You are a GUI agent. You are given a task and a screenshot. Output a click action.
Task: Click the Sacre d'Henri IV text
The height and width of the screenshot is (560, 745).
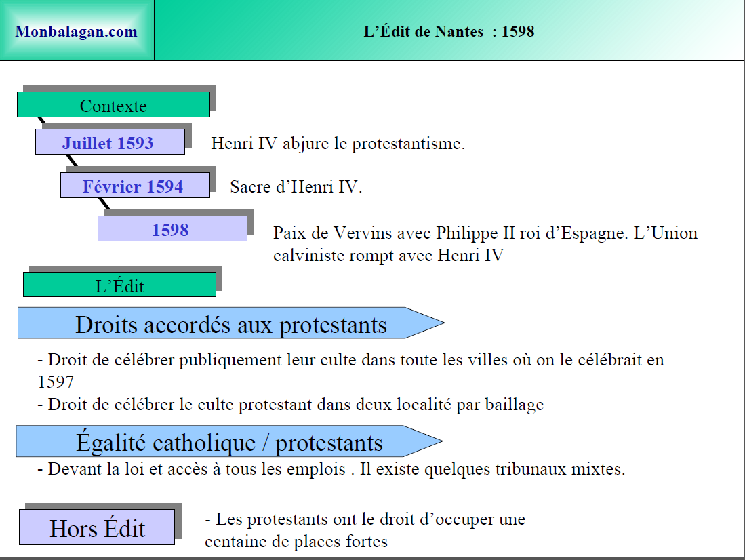[296, 187]
